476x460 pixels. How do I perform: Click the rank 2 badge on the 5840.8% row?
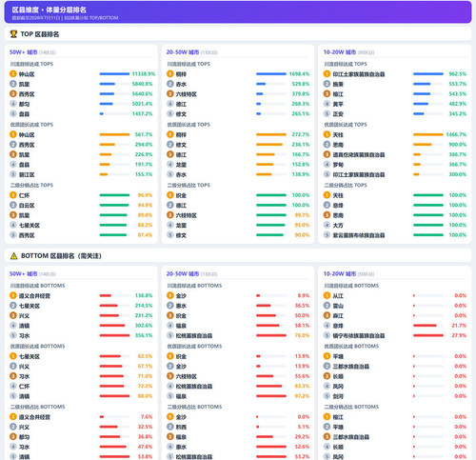(13, 84)
